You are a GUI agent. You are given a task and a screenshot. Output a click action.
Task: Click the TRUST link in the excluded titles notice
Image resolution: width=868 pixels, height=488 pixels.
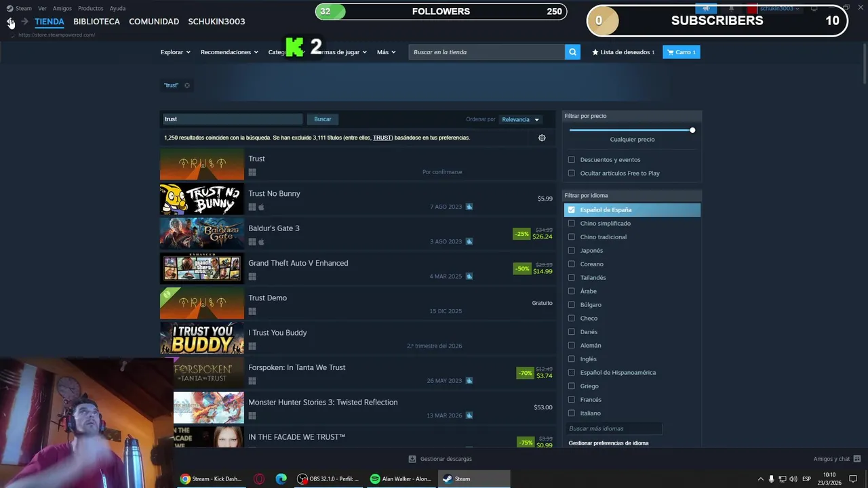382,138
